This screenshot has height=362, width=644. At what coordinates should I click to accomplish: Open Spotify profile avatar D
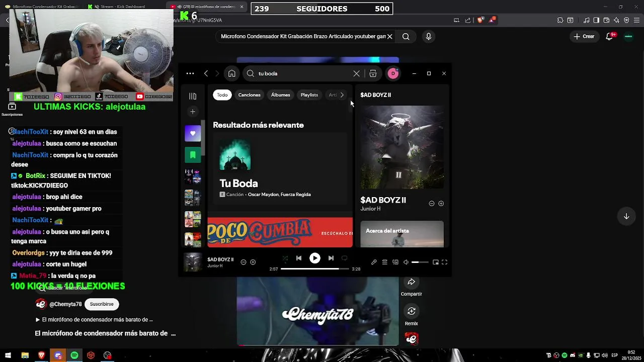pyautogui.click(x=393, y=73)
